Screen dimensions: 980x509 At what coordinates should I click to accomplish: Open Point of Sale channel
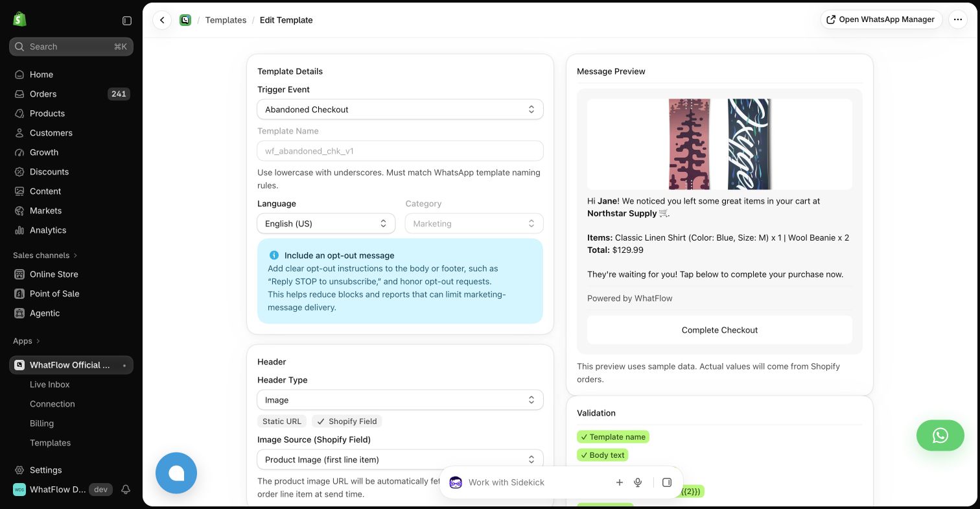click(x=71, y=294)
